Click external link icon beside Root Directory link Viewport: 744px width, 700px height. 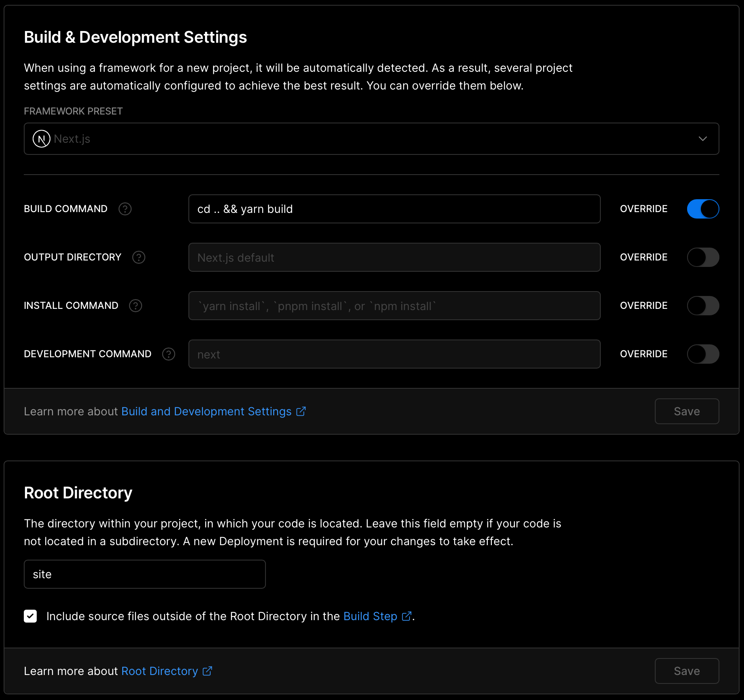(207, 671)
